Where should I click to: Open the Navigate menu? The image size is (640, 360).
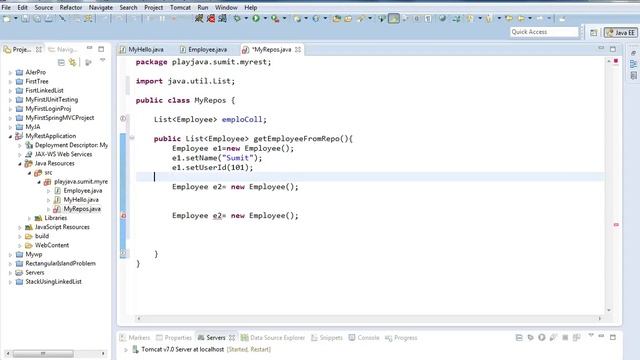pyautogui.click(x=101, y=7)
